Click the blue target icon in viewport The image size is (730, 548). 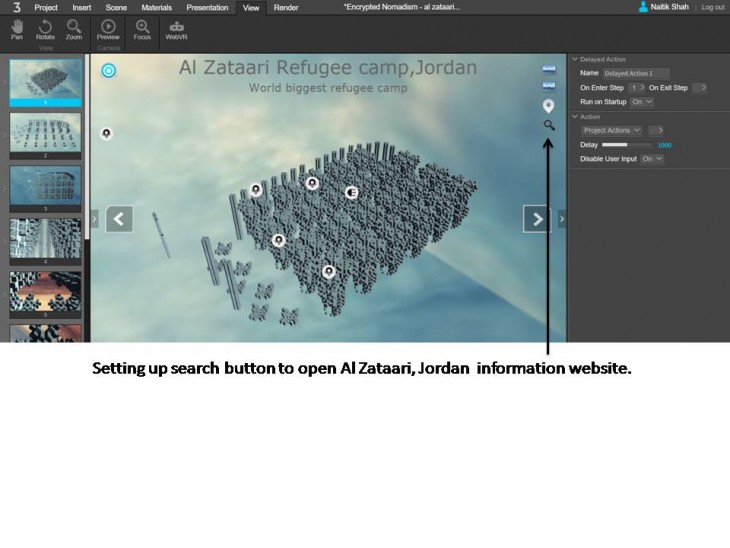(109, 70)
